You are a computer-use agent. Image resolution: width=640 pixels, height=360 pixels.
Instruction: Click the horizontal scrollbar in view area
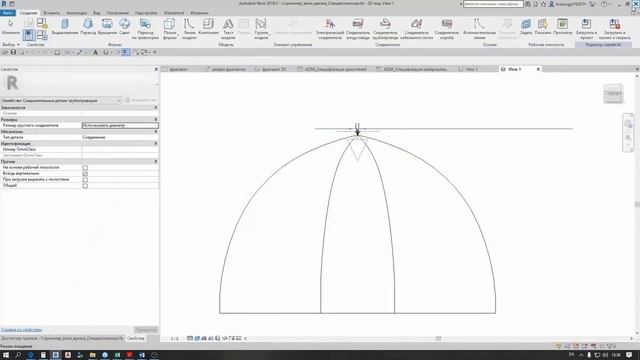click(x=438, y=338)
